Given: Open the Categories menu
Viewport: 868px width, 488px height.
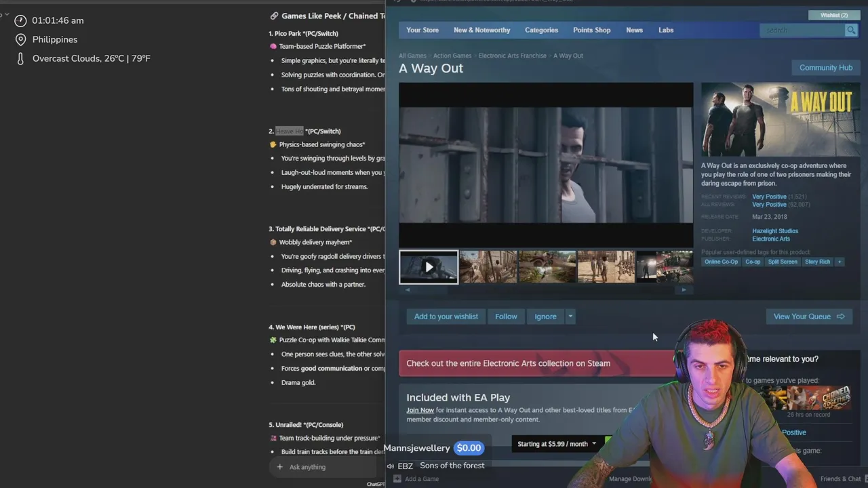Looking at the screenshot, I should pos(541,30).
